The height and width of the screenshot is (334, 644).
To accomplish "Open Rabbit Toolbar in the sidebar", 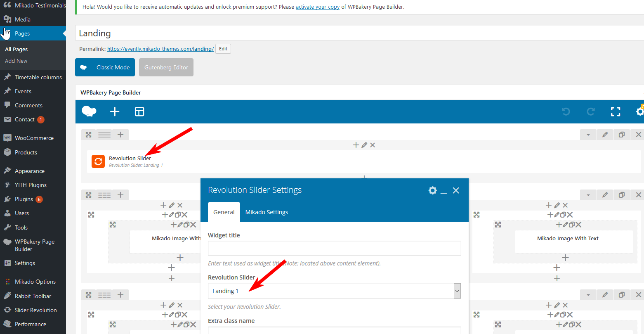I will 33,296.
